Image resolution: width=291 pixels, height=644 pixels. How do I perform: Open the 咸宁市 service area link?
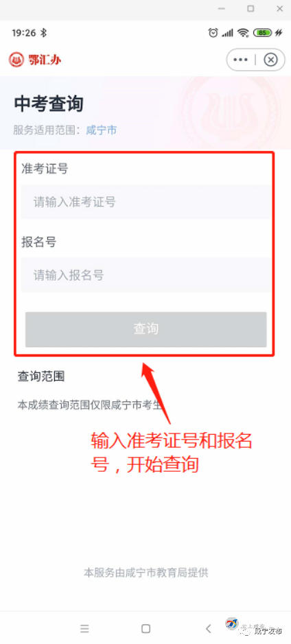(101, 130)
